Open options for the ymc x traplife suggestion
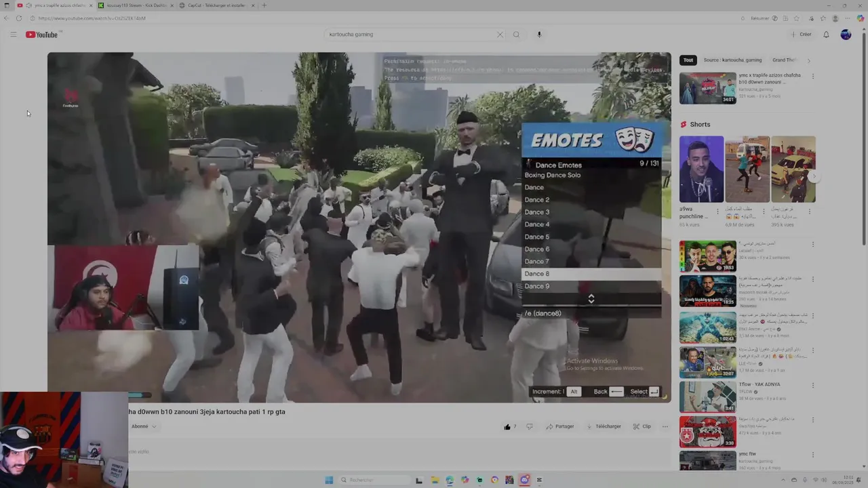Image resolution: width=868 pixels, height=488 pixels. click(812, 76)
